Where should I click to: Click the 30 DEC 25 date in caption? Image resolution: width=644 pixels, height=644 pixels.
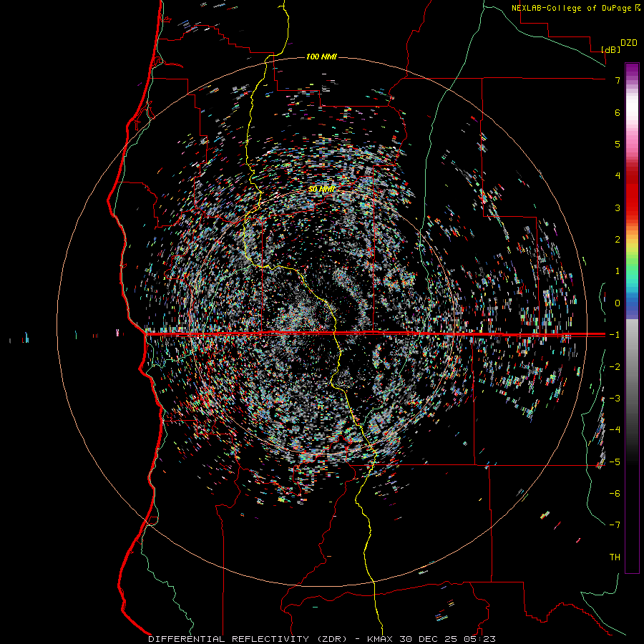(427, 639)
